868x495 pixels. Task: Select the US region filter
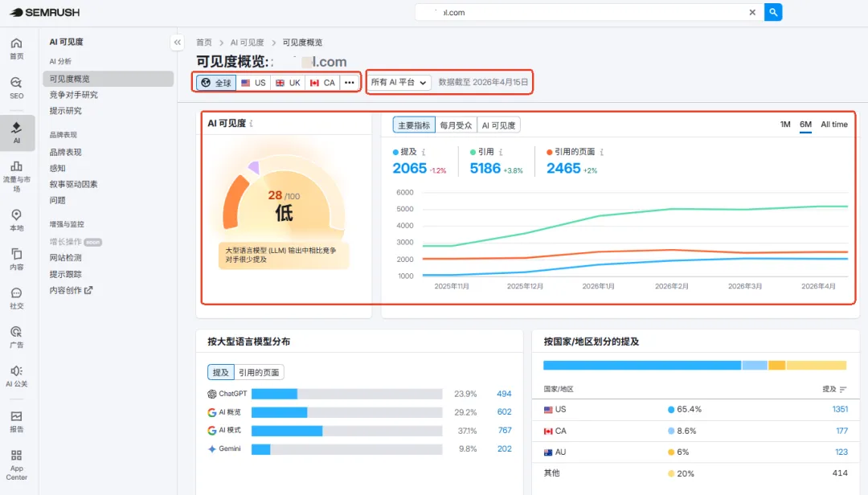tap(253, 83)
